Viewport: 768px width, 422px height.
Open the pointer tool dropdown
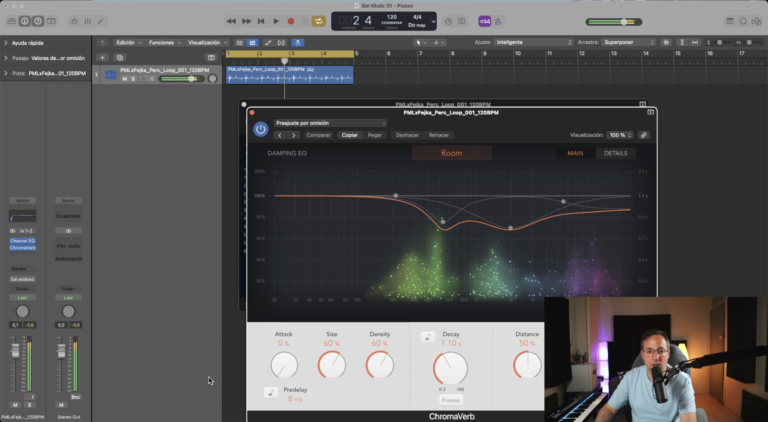coord(421,43)
